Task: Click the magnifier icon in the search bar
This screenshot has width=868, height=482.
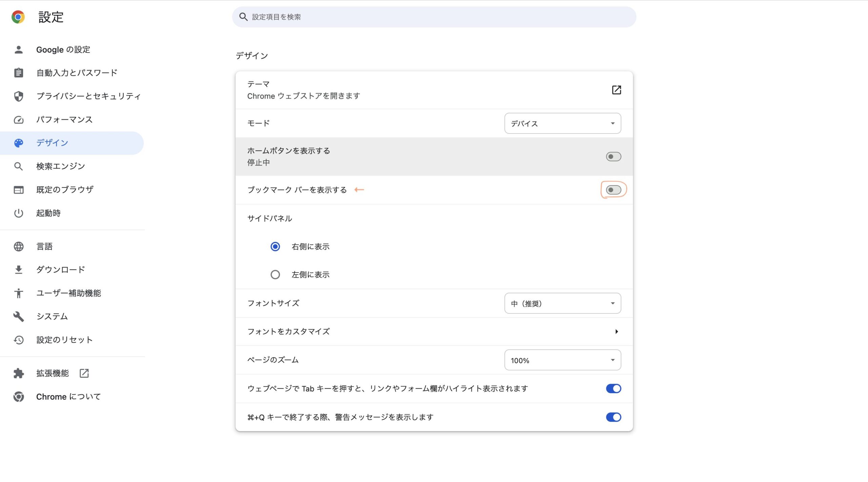Action: [x=243, y=17]
